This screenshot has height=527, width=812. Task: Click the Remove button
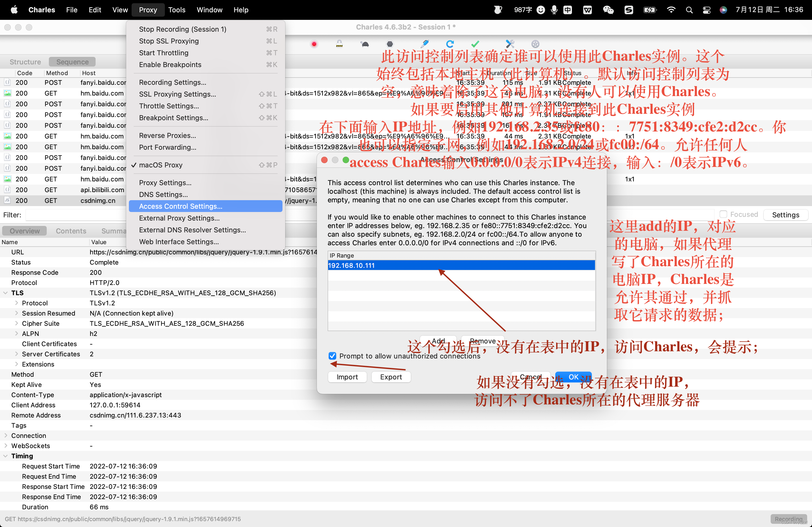point(483,341)
